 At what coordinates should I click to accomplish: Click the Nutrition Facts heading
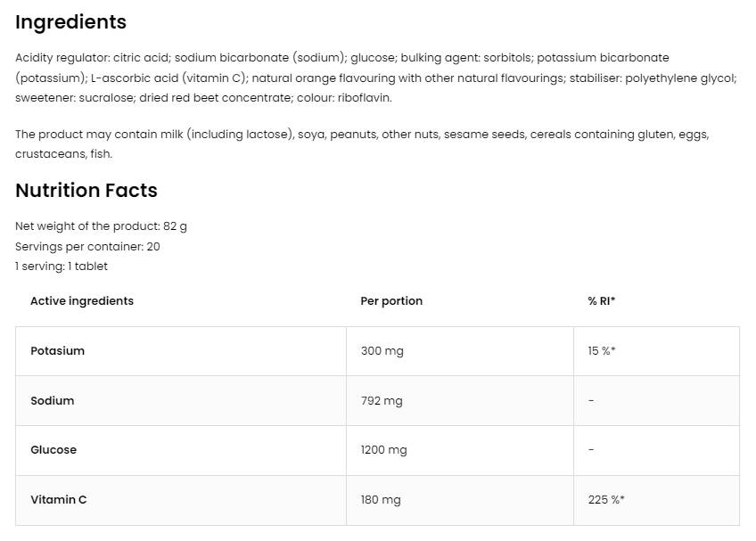[86, 191]
